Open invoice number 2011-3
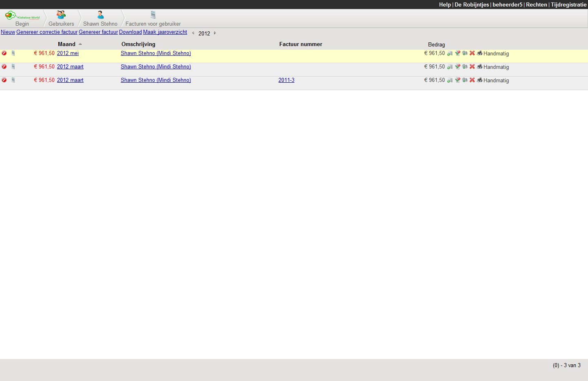 click(x=286, y=80)
